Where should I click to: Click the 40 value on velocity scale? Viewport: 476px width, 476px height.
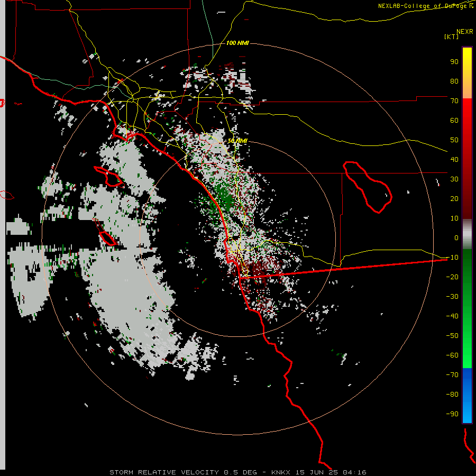point(454,159)
